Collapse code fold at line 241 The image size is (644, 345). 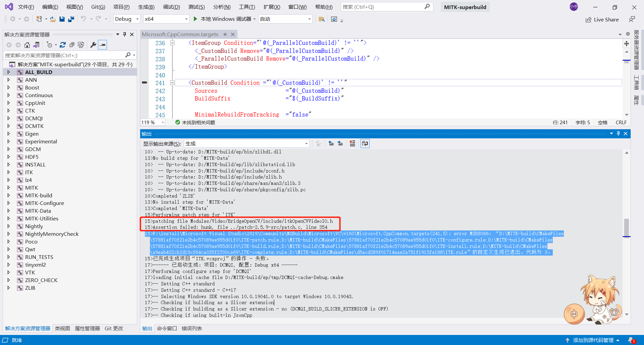tap(172, 83)
